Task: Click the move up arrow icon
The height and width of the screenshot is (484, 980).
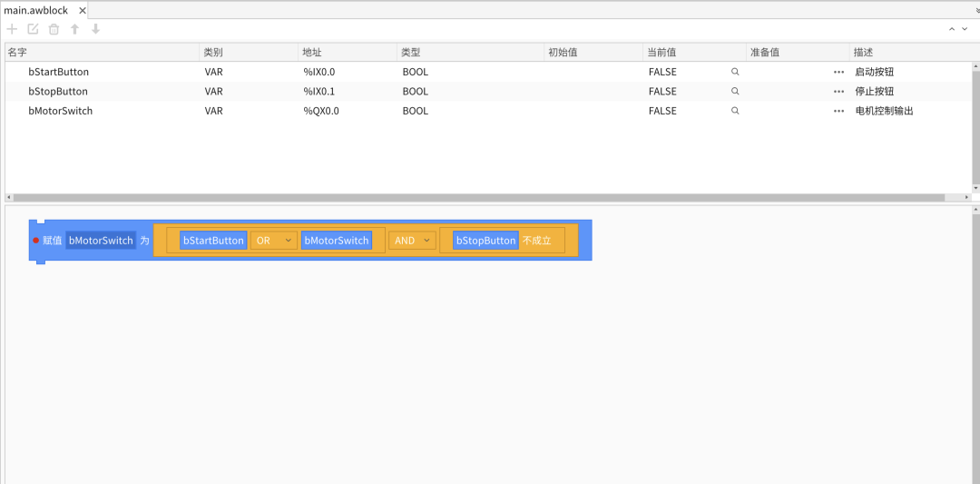Action: tap(75, 29)
